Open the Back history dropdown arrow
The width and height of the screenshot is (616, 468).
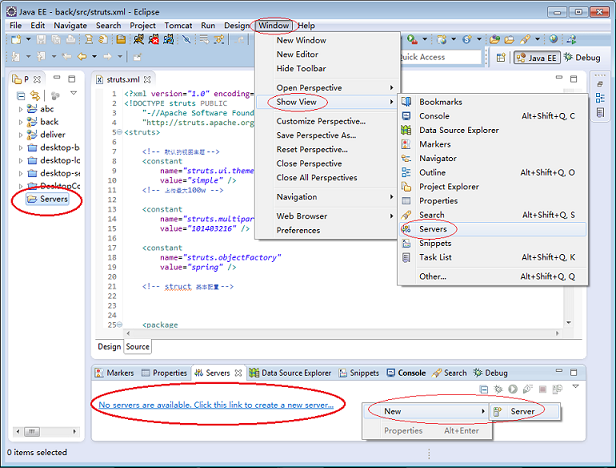click(94, 57)
